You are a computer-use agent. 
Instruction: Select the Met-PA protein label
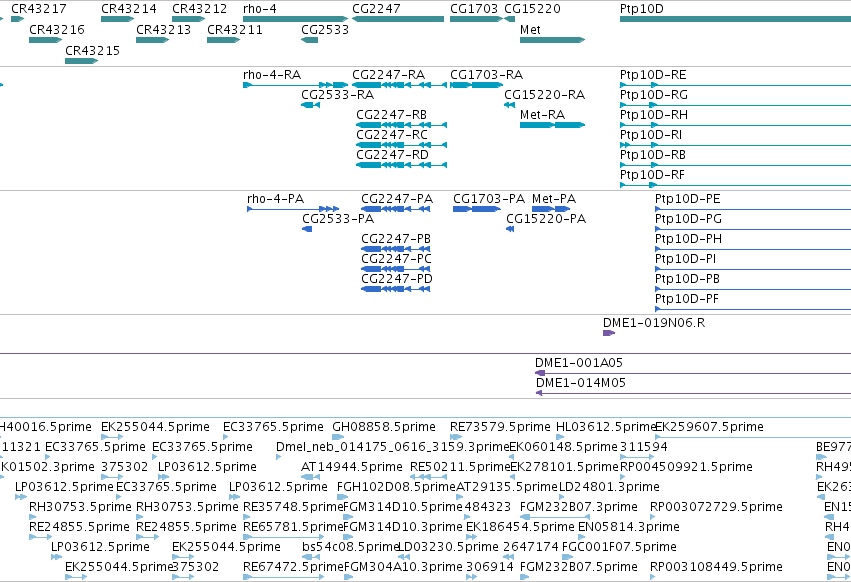point(554,199)
